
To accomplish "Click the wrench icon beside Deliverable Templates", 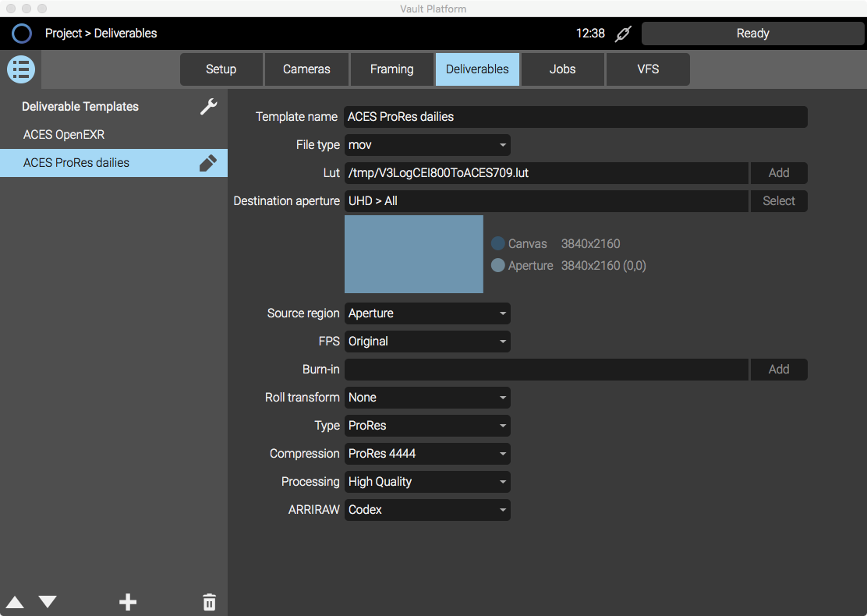I will [x=208, y=107].
